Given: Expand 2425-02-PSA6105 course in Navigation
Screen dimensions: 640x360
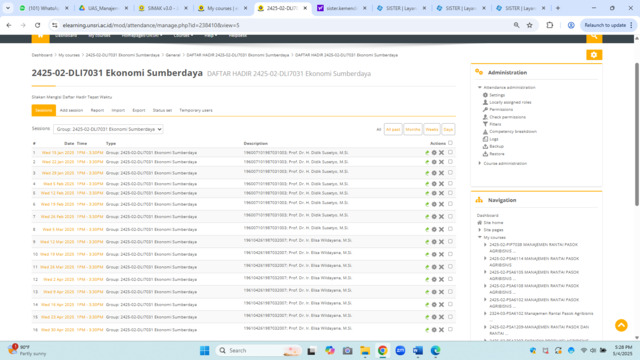Looking at the screenshot, I should (485, 272).
